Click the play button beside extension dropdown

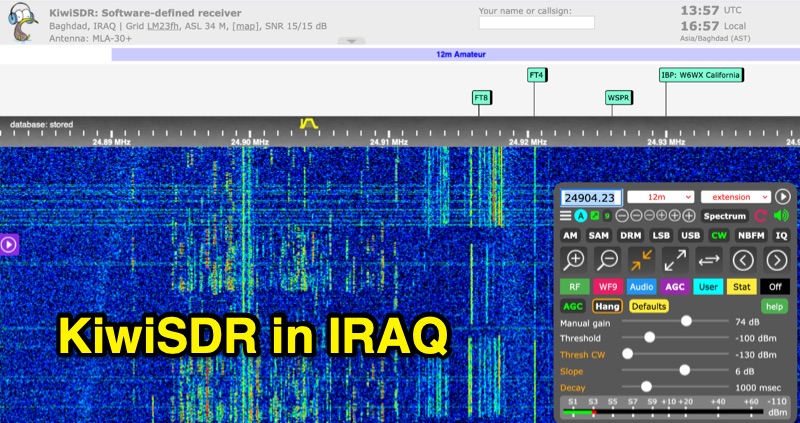[x=782, y=197]
